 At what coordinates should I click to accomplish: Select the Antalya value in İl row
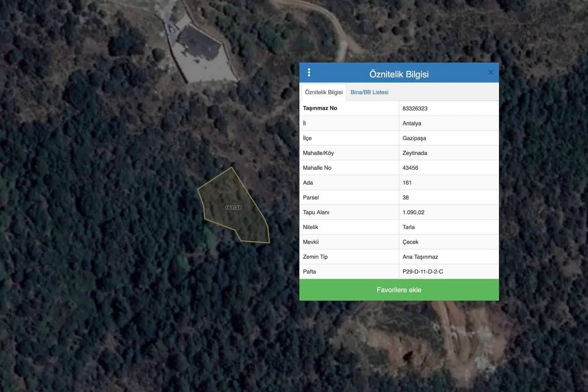pyautogui.click(x=412, y=123)
